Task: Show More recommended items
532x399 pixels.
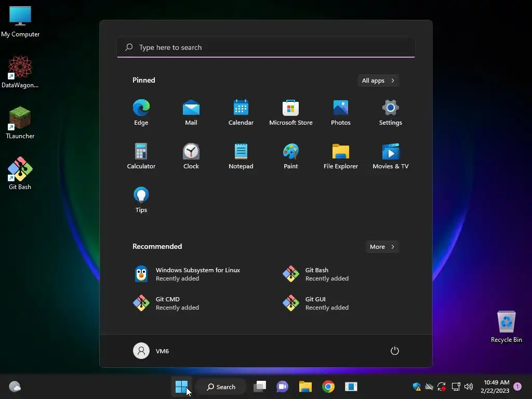Action: coord(382,247)
